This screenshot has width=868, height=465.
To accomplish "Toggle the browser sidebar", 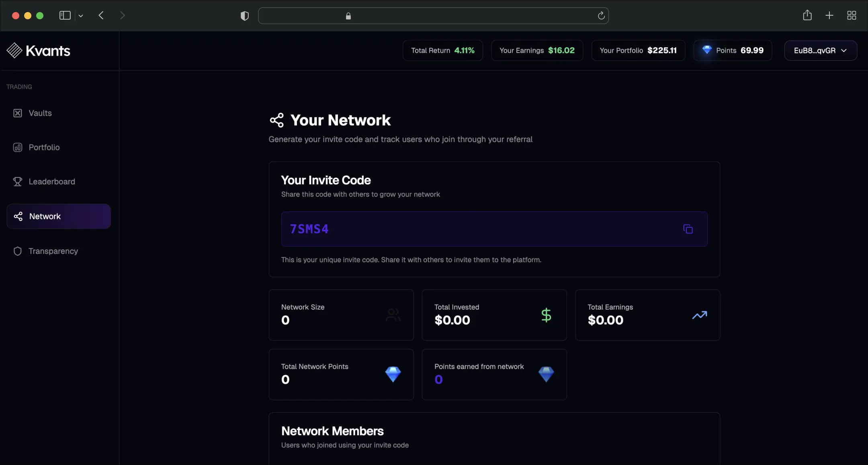I will pyautogui.click(x=65, y=16).
